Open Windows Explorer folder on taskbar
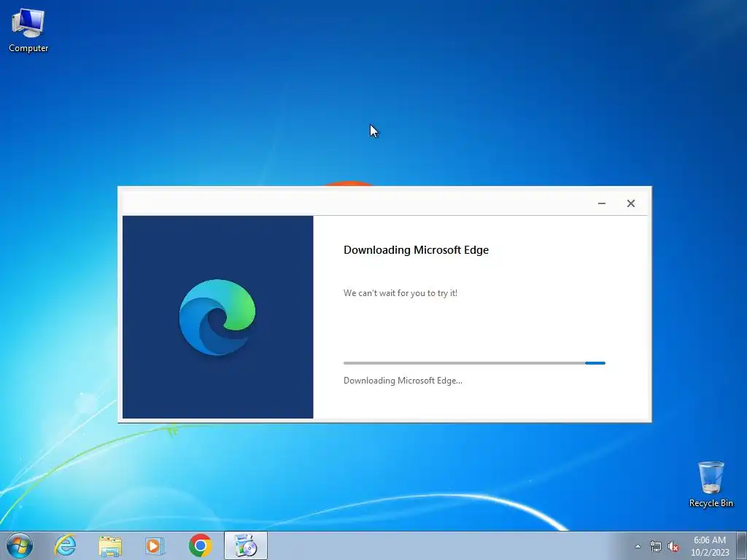This screenshot has width=747, height=560. click(x=110, y=545)
